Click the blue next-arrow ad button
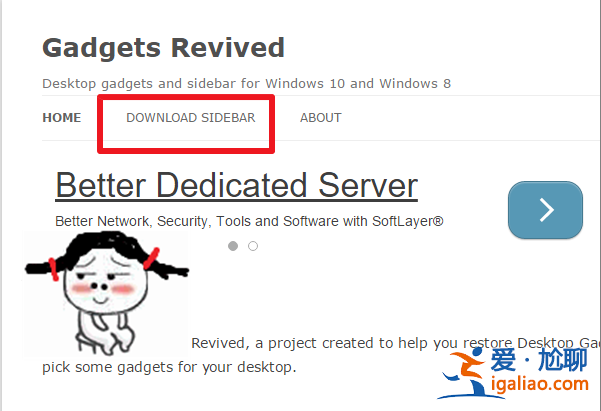Image resolution: width=601 pixels, height=411 pixels. [545, 210]
